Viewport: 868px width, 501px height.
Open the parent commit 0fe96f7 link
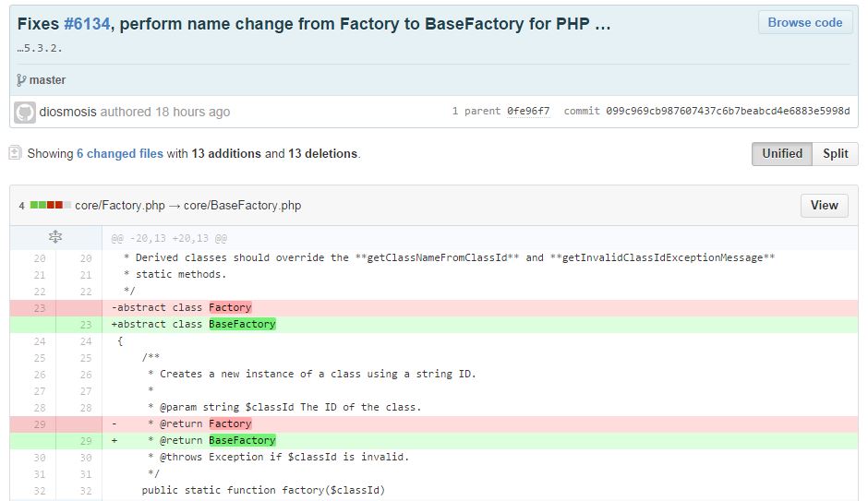(x=528, y=111)
